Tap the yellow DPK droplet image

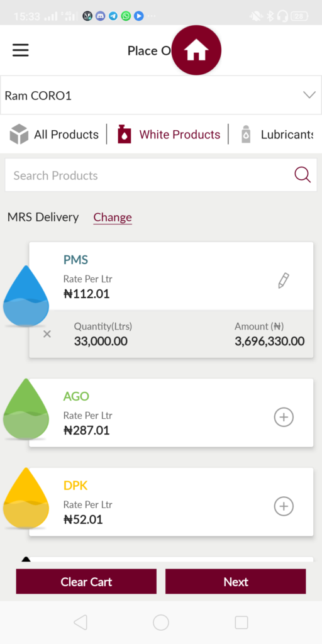tap(26, 498)
